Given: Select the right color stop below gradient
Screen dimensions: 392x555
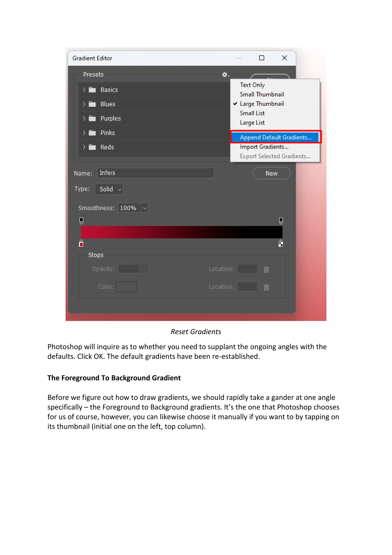Looking at the screenshot, I should 281,244.
